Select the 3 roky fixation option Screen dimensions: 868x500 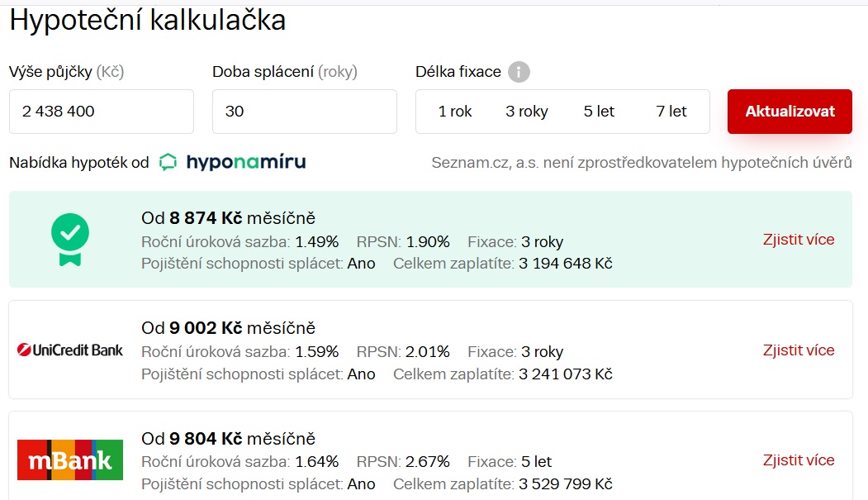pos(527,112)
